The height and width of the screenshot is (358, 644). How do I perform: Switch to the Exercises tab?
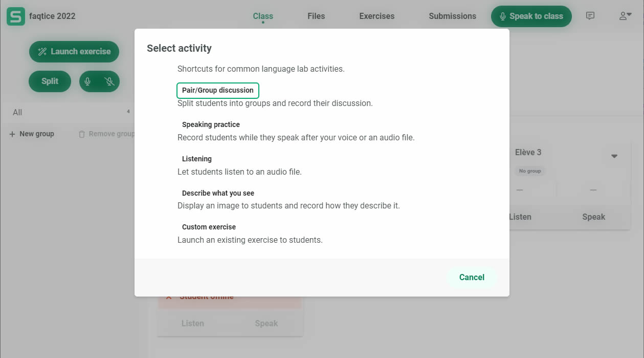point(376,16)
